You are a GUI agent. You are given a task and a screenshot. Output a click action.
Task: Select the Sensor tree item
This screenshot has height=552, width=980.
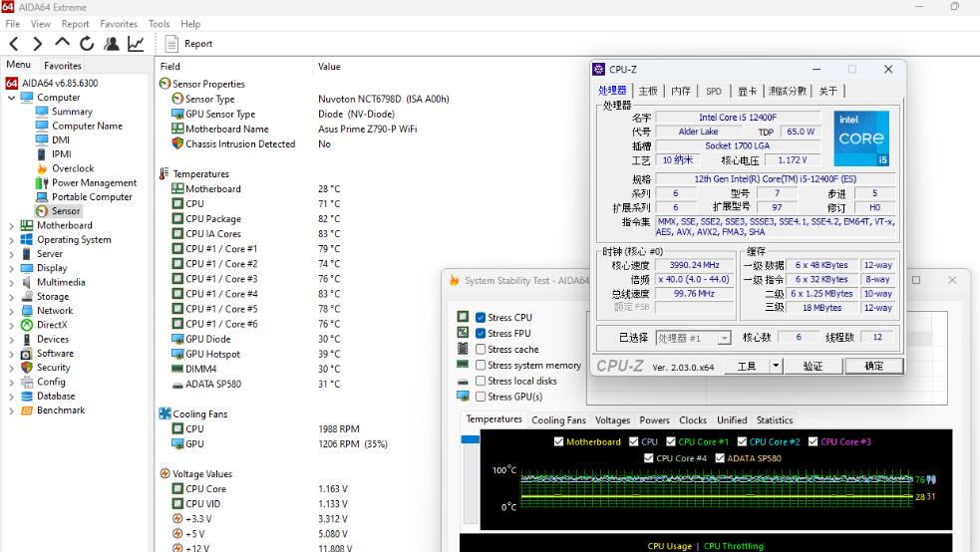pyautogui.click(x=66, y=211)
